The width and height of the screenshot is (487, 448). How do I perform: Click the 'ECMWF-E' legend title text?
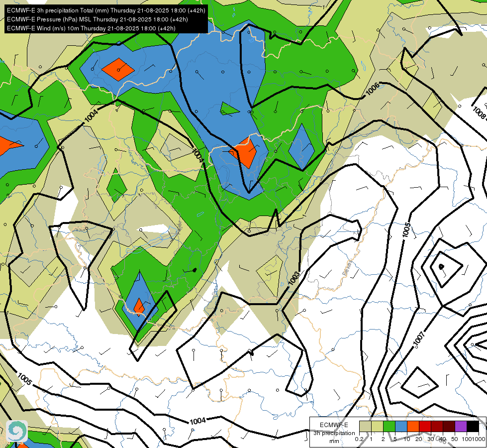(x=334, y=425)
